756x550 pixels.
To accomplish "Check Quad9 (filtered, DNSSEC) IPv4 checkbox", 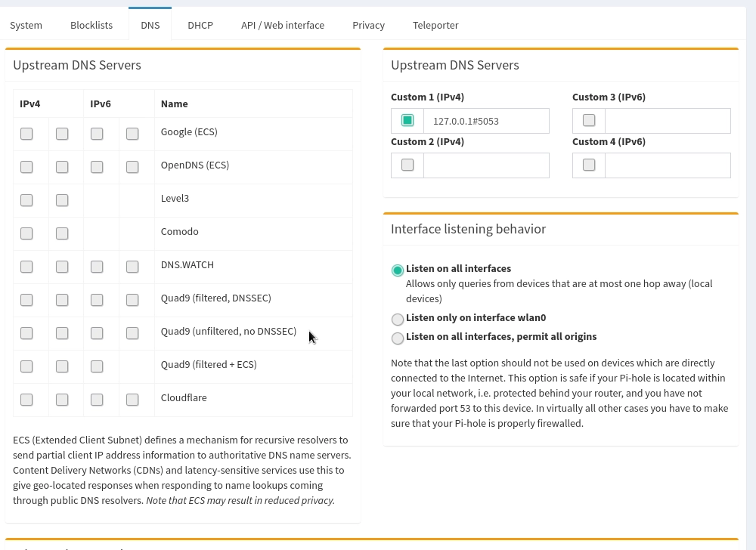I will click(26, 300).
